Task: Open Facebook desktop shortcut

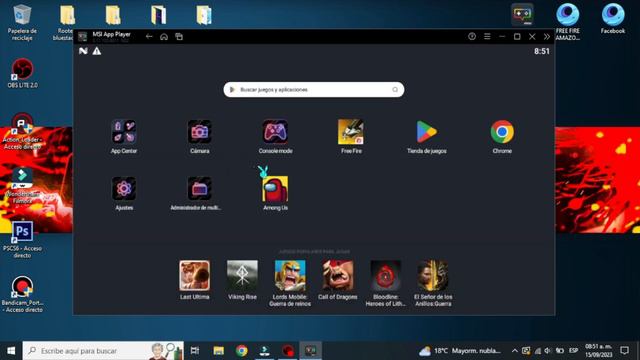Action: click(x=613, y=18)
